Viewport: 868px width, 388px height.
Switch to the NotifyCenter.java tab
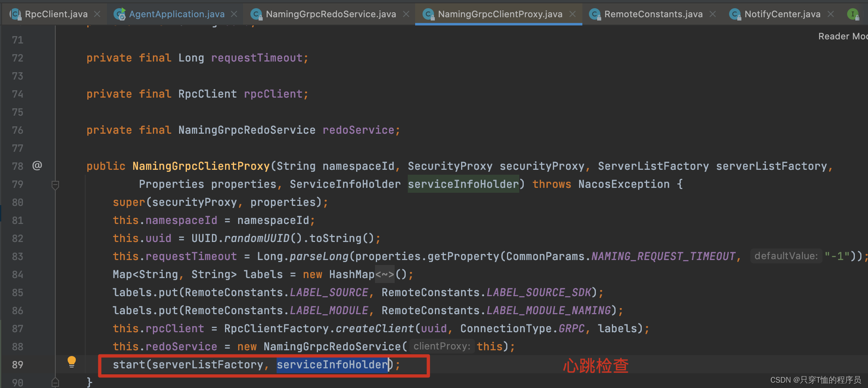coord(782,14)
